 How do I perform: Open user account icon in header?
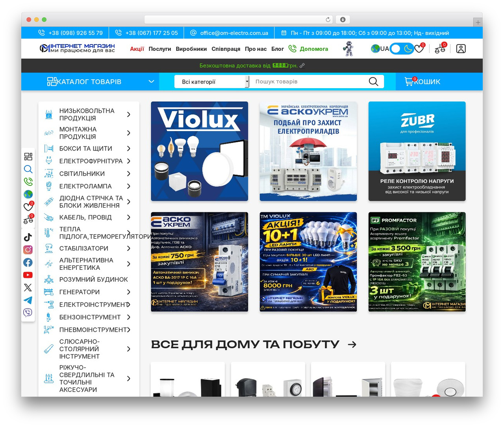pyautogui.click(x=461, y=48)
